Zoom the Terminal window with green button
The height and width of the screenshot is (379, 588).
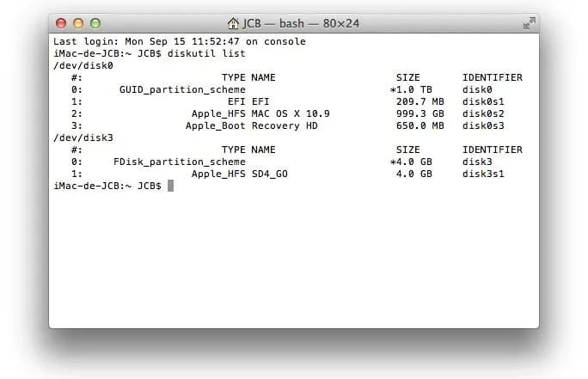95,23
